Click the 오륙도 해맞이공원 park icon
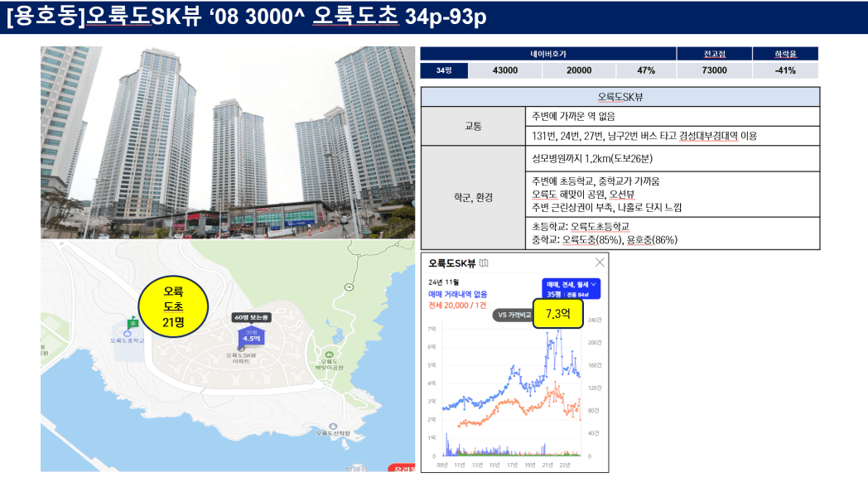The height and width of the screenshot is (487, 868). pos(330,354)
